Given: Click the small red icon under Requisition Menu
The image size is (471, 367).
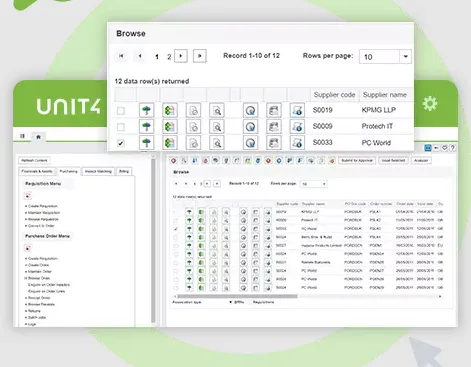Looking at the screenshot, I should [28, 196].
